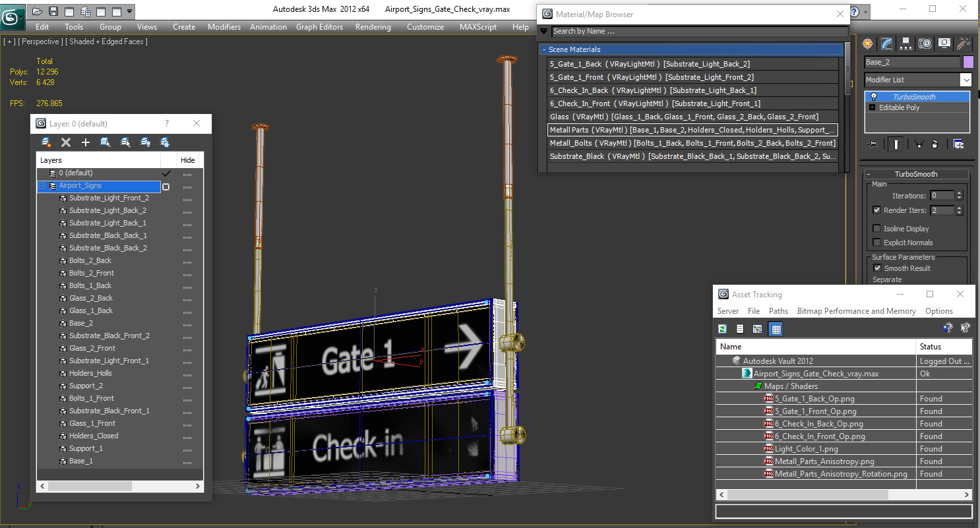Click the table view icon in Asset Tracking
The height and width of the screenshot is (528, 980).
(x=776, y=329)
